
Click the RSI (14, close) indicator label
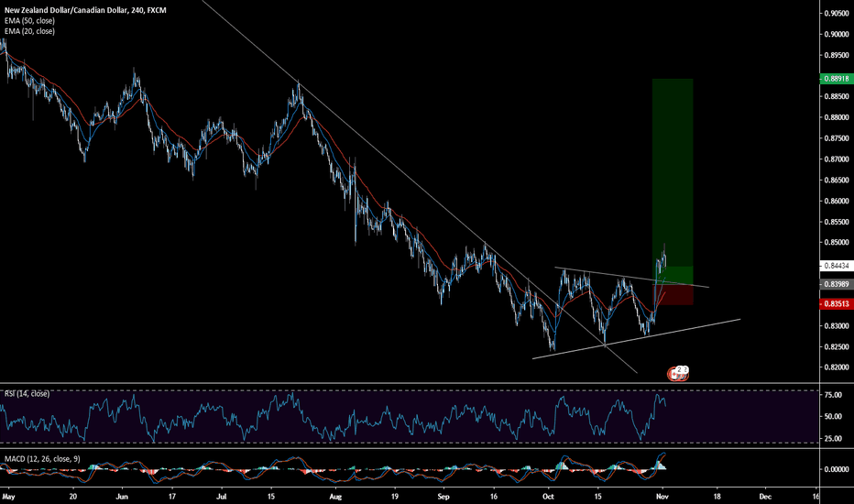(27, 393)
